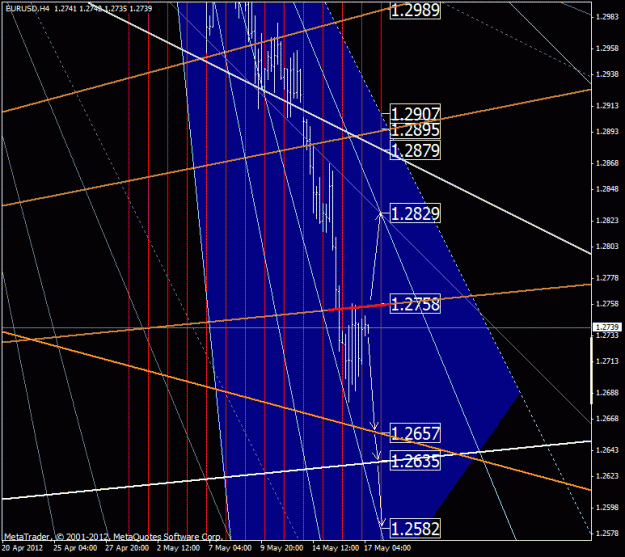Click the 14 May 12:00 time label
This screenshot has height=557, width=625.
pyautogui.click(x=335, y=548)
